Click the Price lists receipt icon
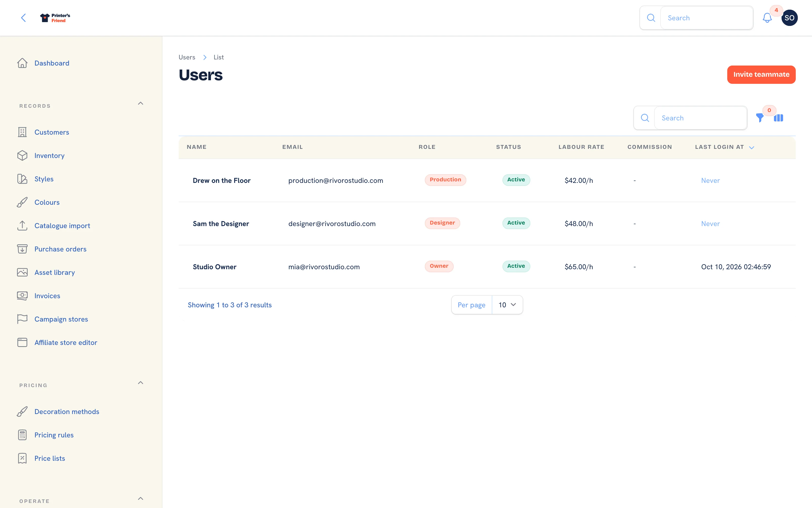This screenshot has height=508, width=812. click(x=23, y=458)
